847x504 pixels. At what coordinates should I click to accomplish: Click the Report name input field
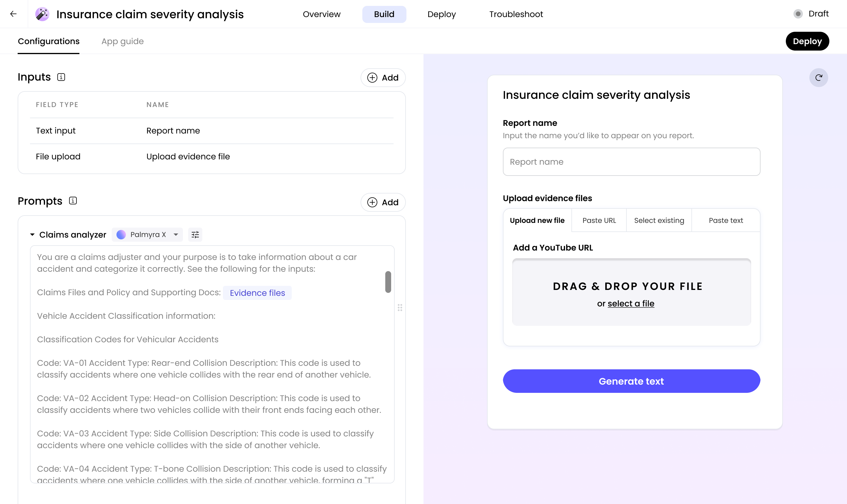[x=631, y=162]
